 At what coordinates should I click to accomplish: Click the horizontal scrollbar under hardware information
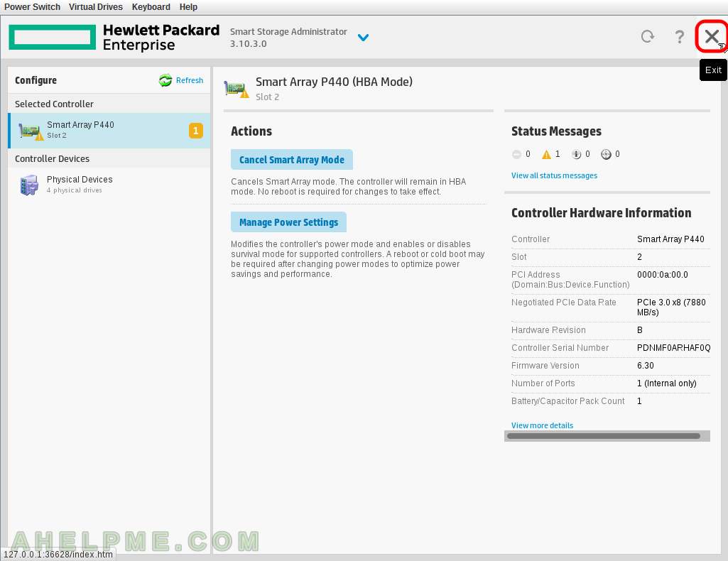(604, 436)
